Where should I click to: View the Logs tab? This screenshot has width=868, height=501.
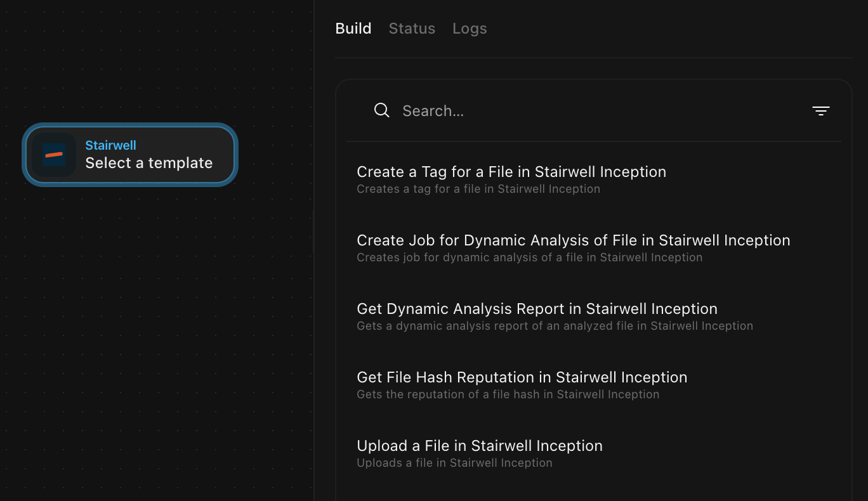pos(470,29)
